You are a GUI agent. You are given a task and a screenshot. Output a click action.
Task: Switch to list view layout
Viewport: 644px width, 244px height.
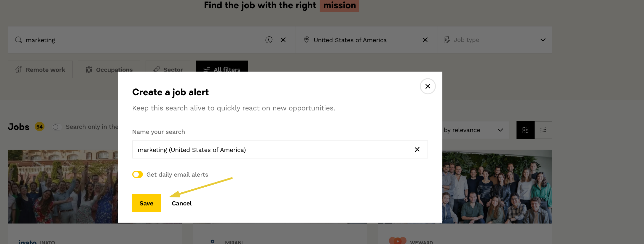click(543, 130)
